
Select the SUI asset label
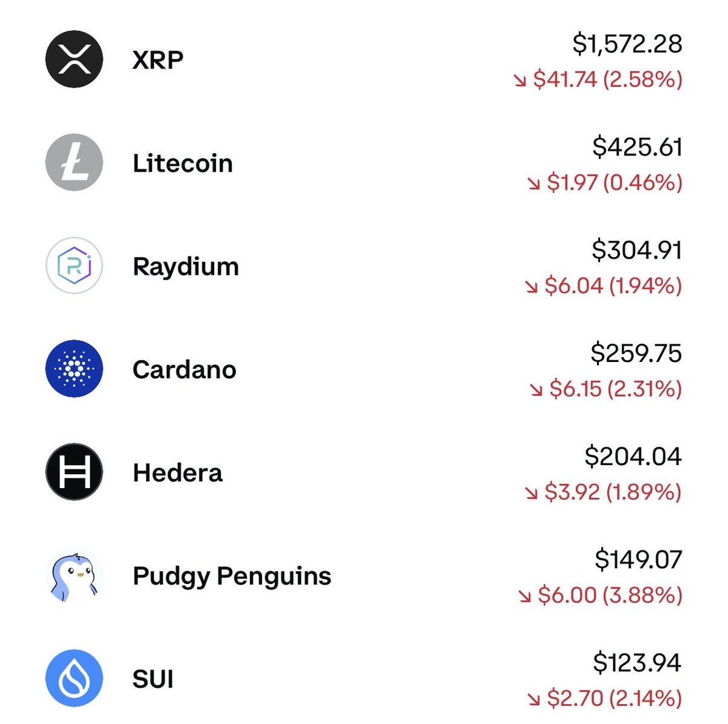click(x=153, y=679)
